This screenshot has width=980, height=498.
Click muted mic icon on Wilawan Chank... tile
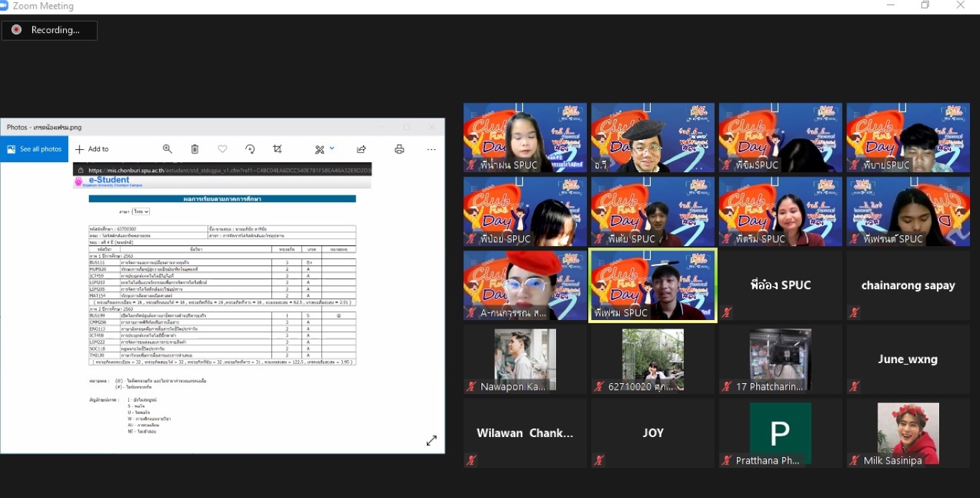tap(471, 461)
